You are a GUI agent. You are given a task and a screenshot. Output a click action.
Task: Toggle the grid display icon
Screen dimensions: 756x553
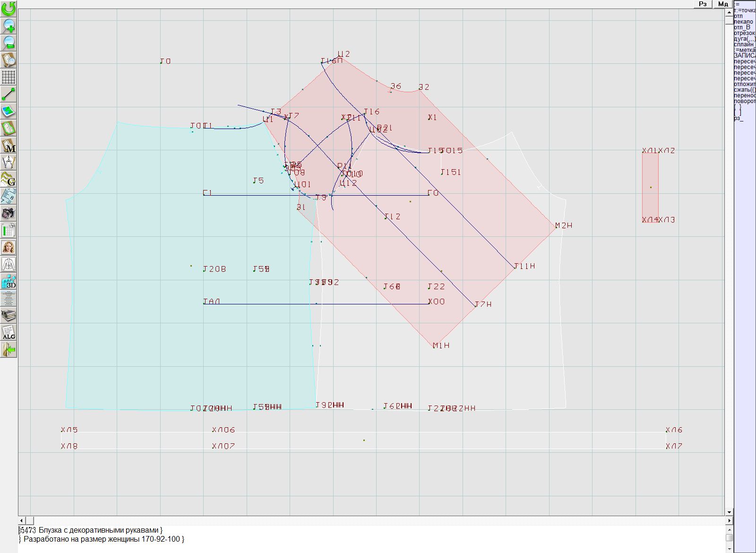[x=9, y=77]
